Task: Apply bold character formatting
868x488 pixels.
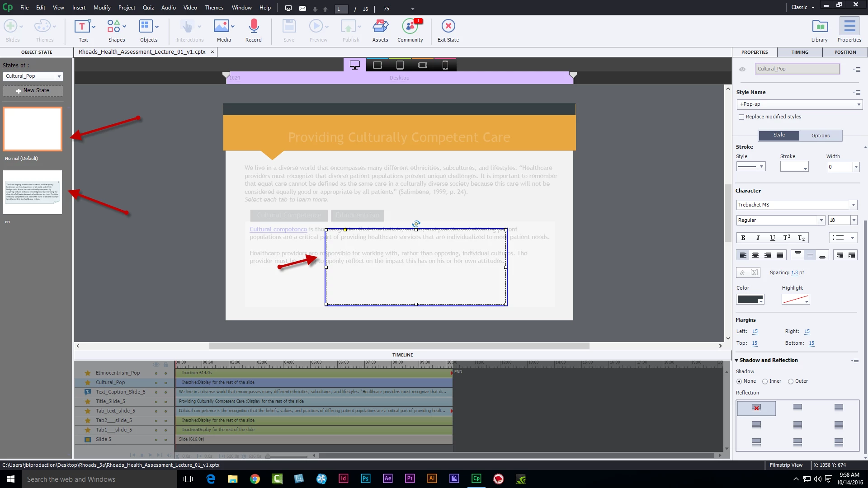Action: coord(743,238)
